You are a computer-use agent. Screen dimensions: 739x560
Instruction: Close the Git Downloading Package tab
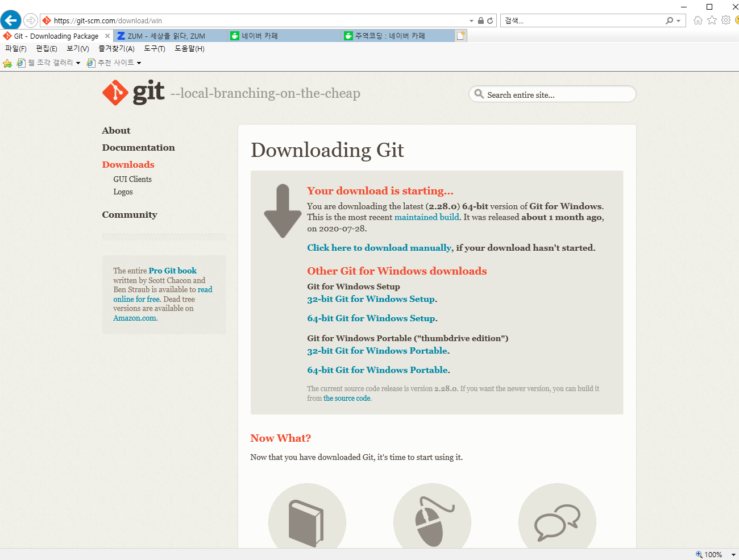[107, 36]
